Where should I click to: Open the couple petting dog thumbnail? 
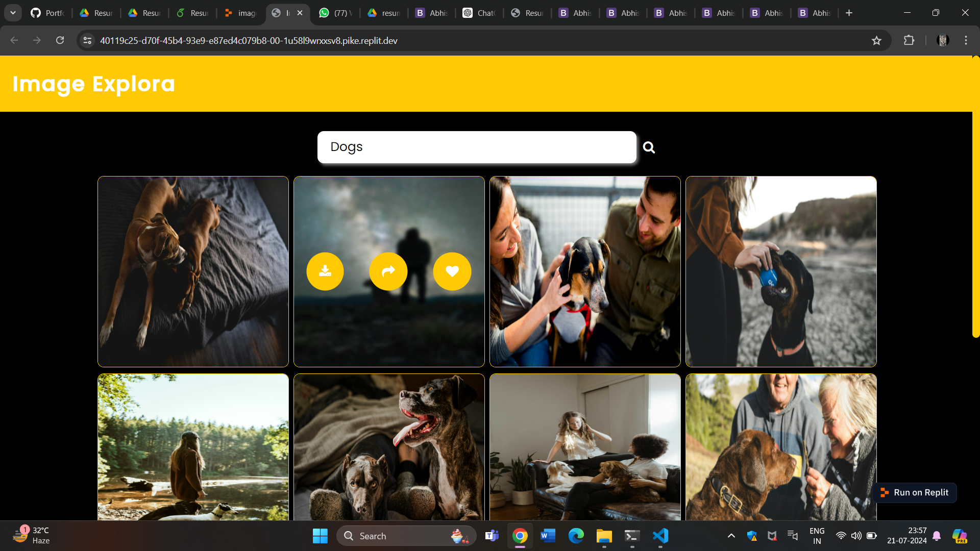point(585,271)
